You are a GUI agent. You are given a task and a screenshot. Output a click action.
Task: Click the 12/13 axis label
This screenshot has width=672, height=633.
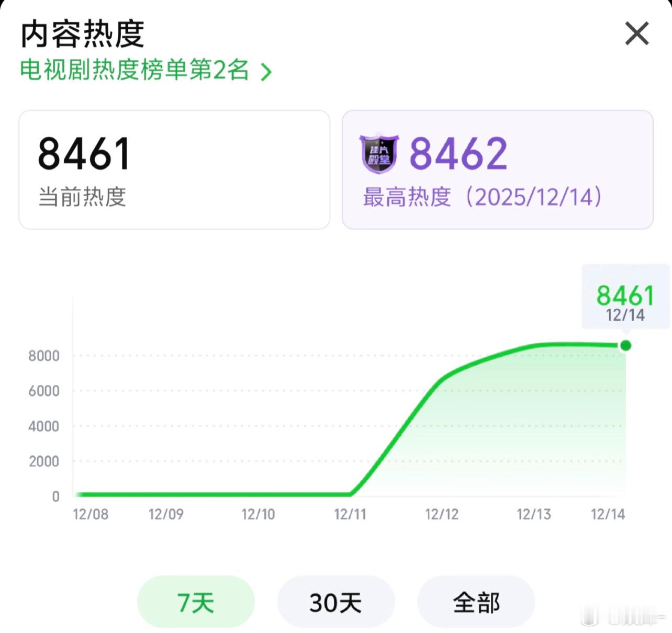point(534,514)
